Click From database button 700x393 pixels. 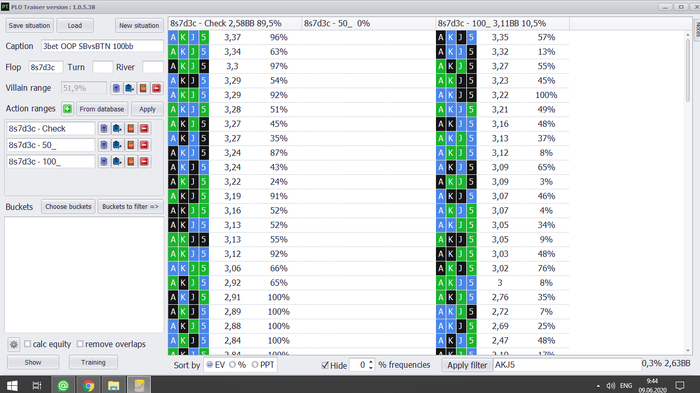102,109
